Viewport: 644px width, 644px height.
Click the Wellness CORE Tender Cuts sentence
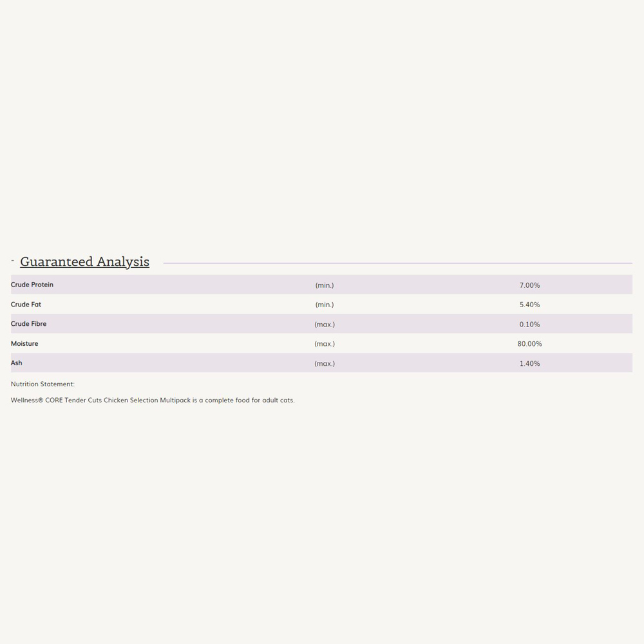[153, 400]
